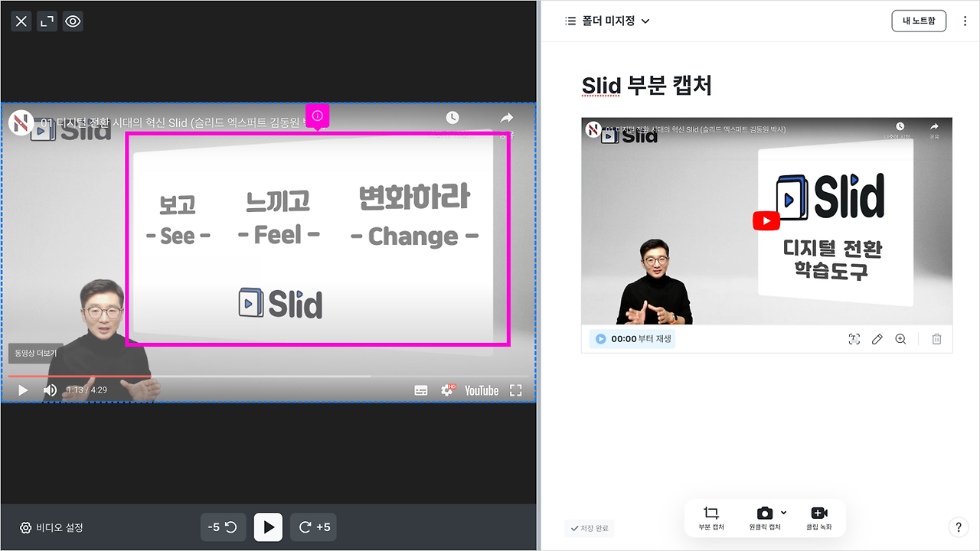Toggle the preview eye icon
Screen dimensions: 980x551
(73, 21)
